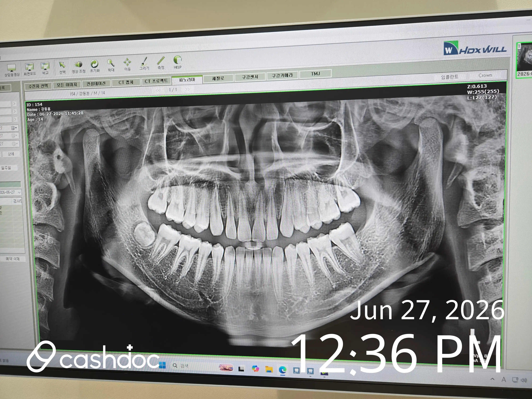Viewport: 532px width, 399px height.
Task: Click the W:255(255) window value
Action: pyautogui.click(x=483, y=92)
